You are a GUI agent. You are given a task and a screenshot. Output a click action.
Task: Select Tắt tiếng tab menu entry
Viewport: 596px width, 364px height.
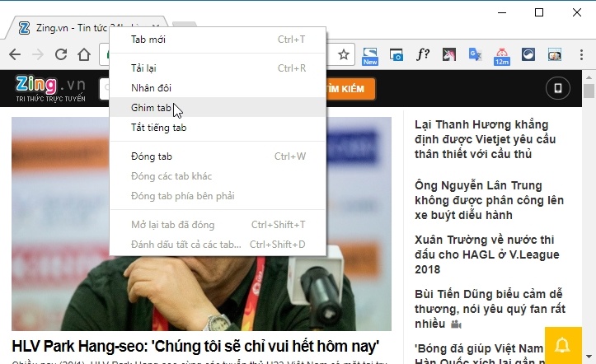tap(218, 128)
